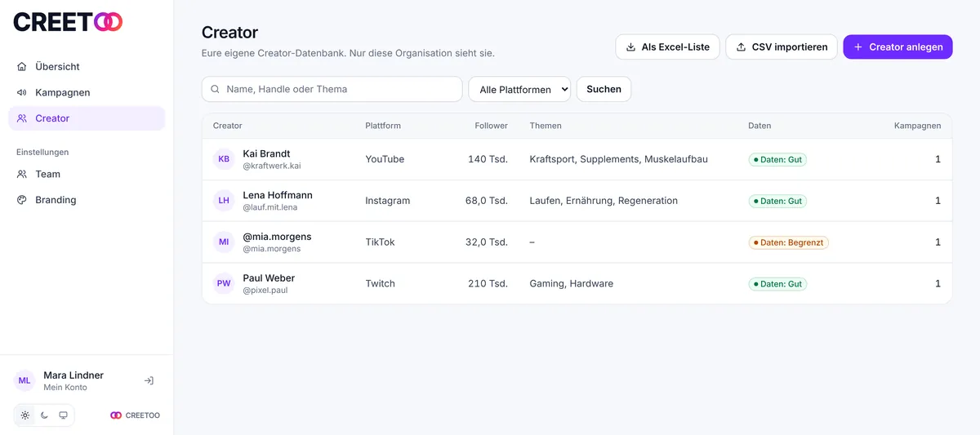
Task: Click the 210 Tsd. follower value
Action: click(488, 284)
